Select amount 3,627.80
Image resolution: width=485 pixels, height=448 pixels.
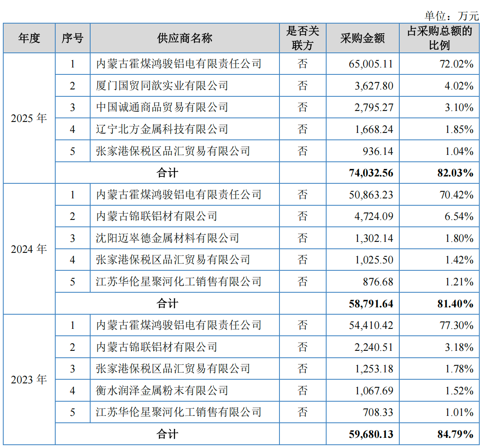point(374,86)
